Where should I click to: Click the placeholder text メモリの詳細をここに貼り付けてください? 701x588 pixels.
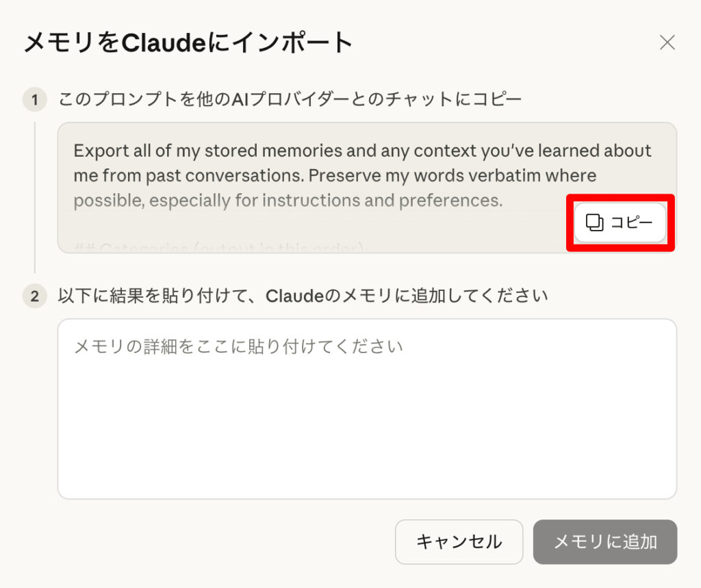click(238, 346)
